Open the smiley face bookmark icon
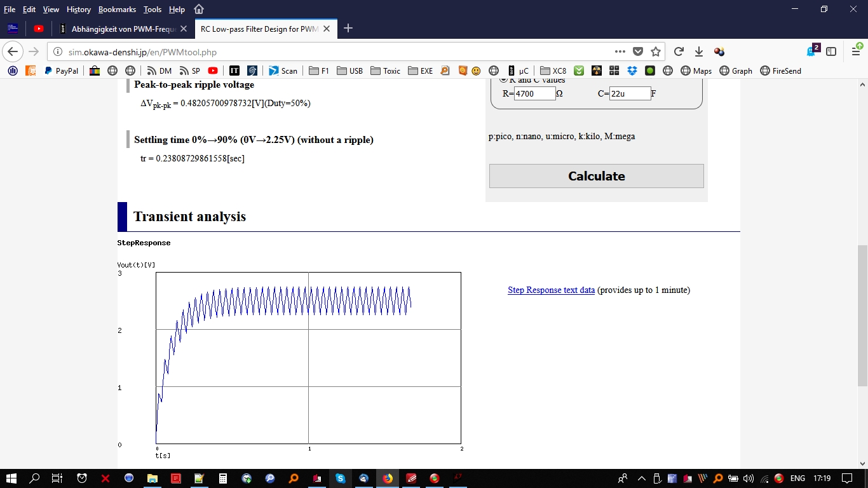The width and height of the screenshot is (868, 488). tap(476, 71)
